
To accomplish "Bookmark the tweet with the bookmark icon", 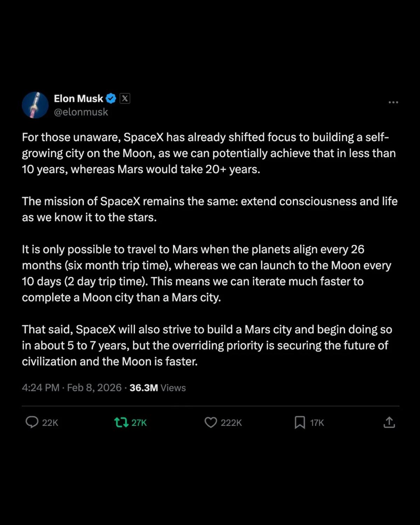I will [x=300, y=422].
